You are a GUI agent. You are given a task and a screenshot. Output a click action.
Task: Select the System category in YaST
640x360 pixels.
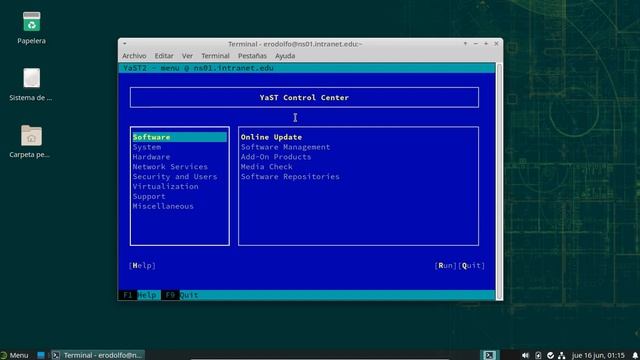(x=147, y=147)
